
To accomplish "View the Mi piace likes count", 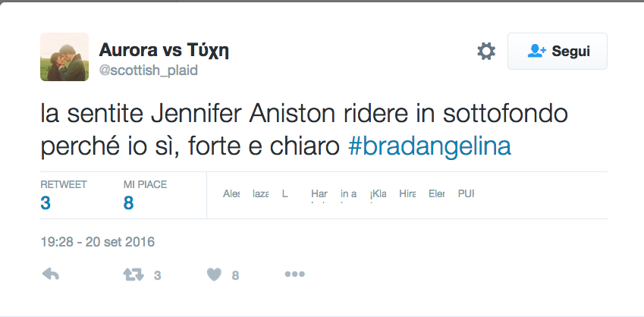I will click(145, 195).
